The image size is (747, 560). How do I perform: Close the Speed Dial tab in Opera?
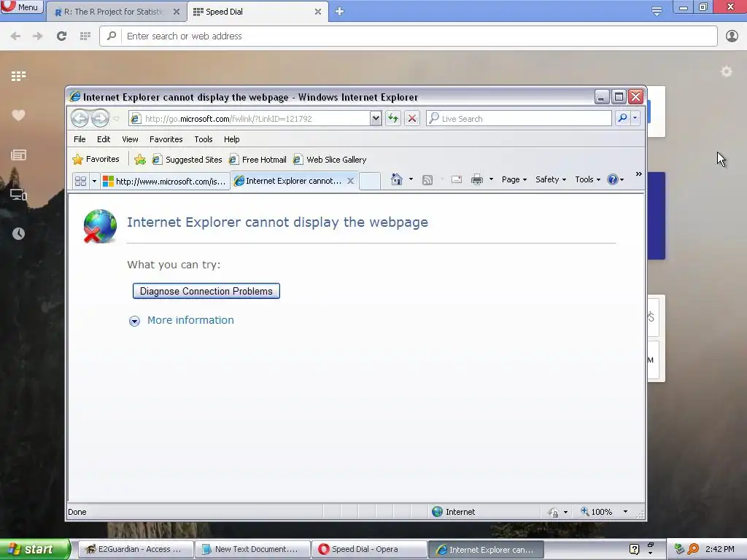click(x=318, y=12)
